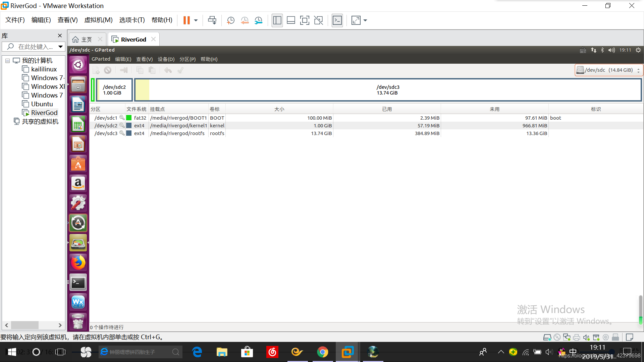
Task: Sort by the 大小 column header
Action: [279, 109]
